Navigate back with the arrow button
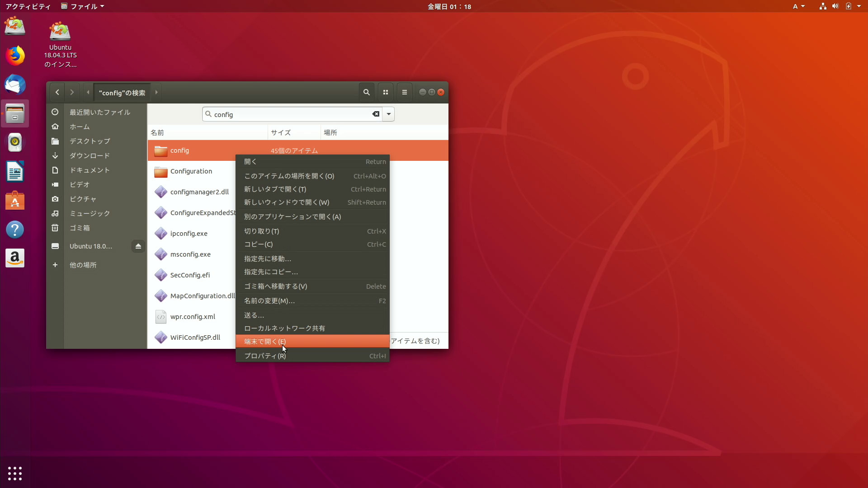Viewport: 868px width, 488px height. pos(57,92)
